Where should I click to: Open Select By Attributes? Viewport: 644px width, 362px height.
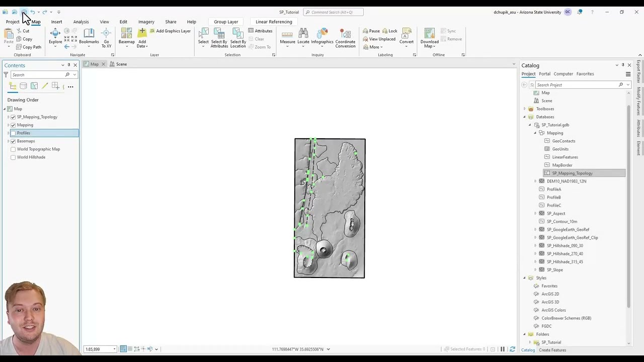[219, 38]
